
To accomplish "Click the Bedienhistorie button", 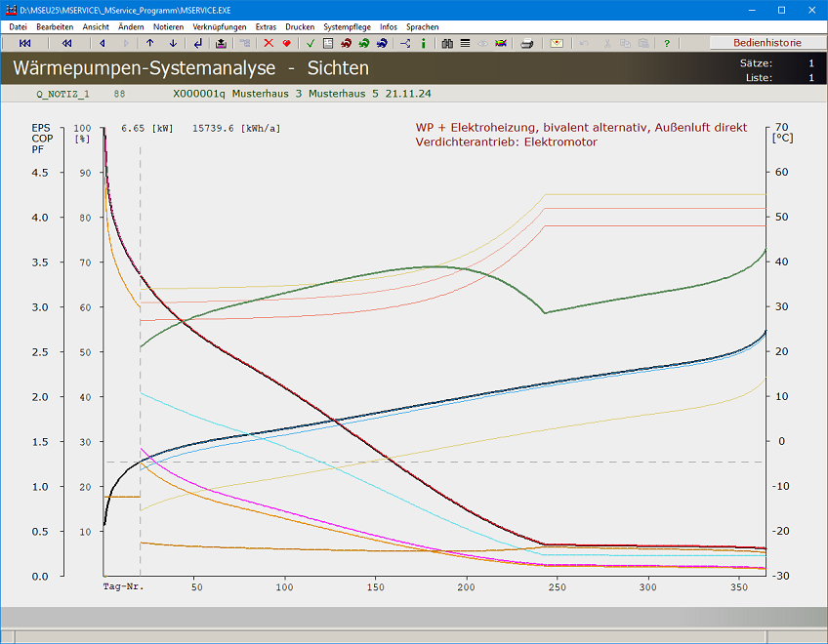I will pos(766,43).
